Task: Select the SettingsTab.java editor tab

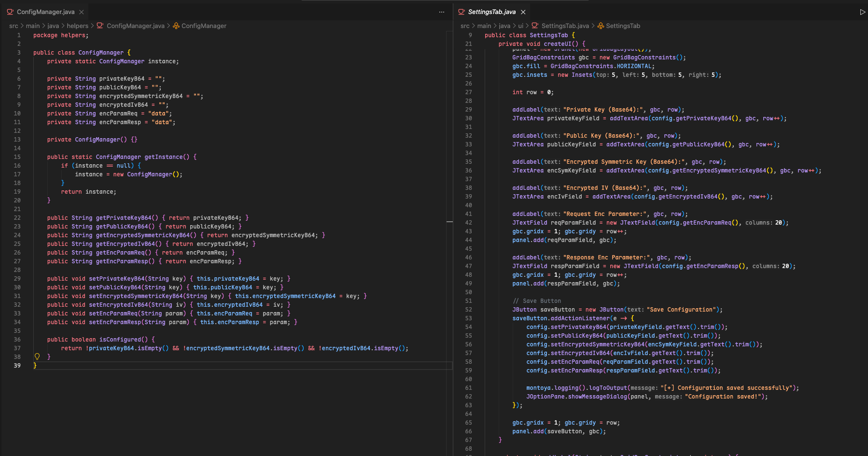Action: click(x=491, y=12)
